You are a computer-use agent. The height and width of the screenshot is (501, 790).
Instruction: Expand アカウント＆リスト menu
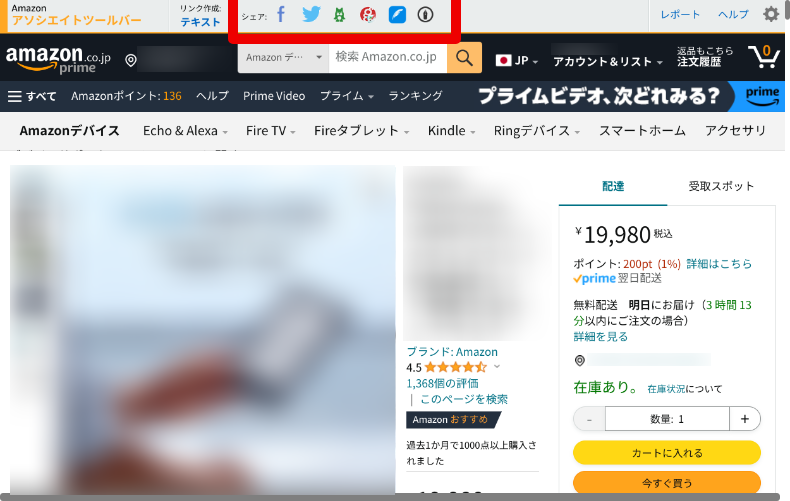608,61
